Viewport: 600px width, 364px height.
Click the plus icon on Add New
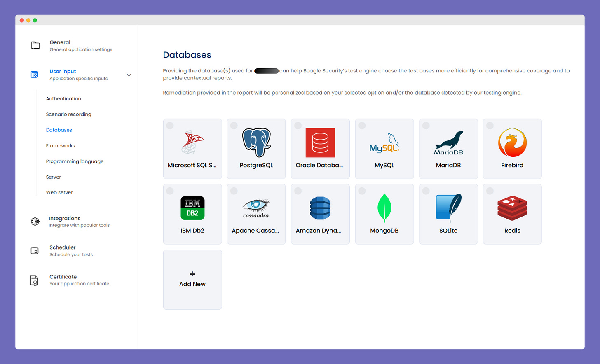[192, 274]
